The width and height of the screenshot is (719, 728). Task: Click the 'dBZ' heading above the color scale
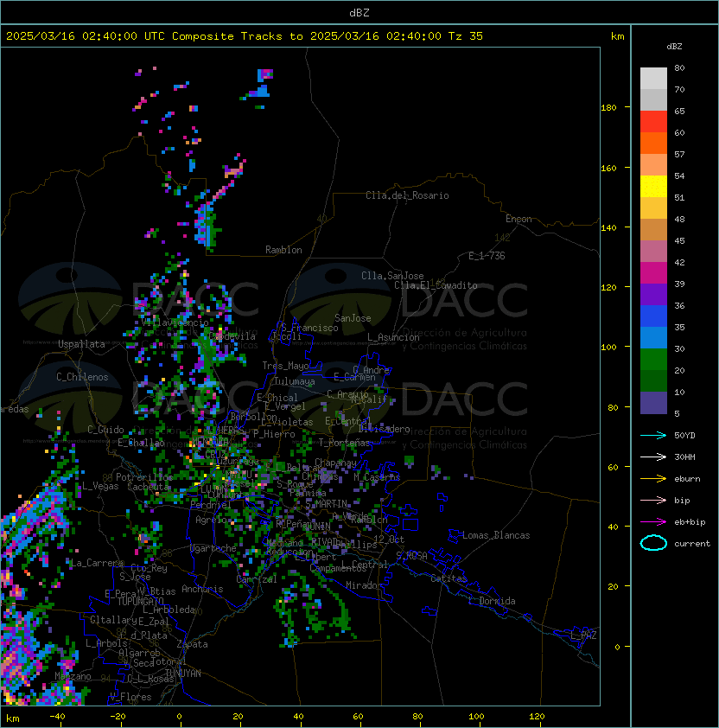pos(674,47)
